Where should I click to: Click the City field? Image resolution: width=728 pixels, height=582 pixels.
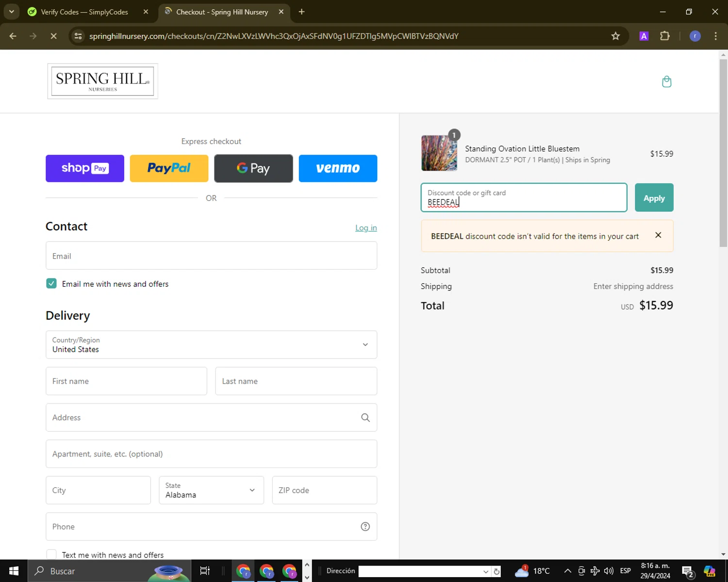[98, 490]
